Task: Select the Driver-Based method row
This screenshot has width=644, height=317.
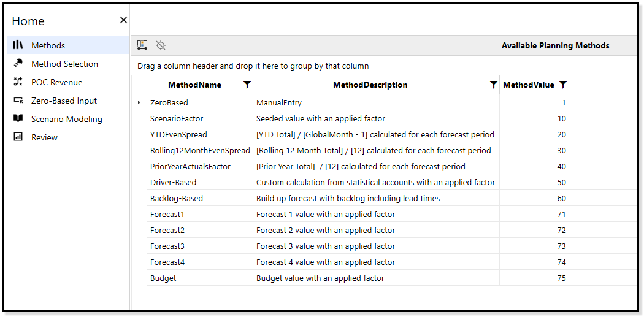Action: click(173, 182)
